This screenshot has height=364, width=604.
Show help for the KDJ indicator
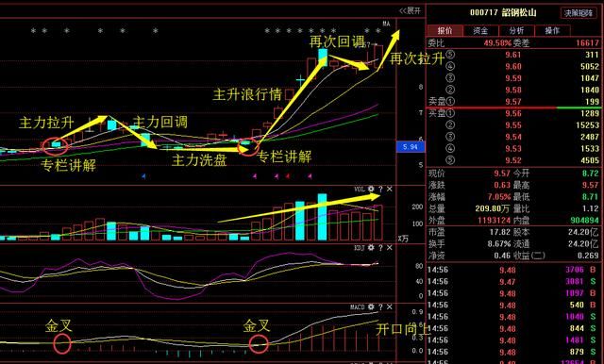(380, 248)
